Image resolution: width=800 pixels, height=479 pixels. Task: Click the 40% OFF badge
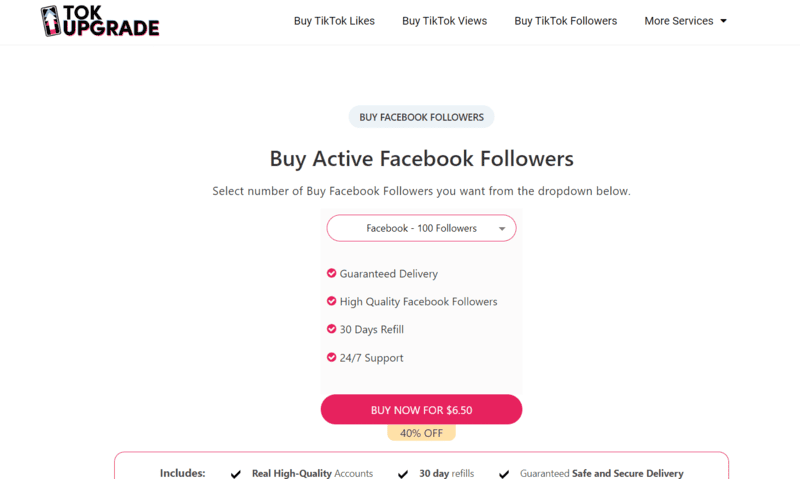tap(421, 433)
